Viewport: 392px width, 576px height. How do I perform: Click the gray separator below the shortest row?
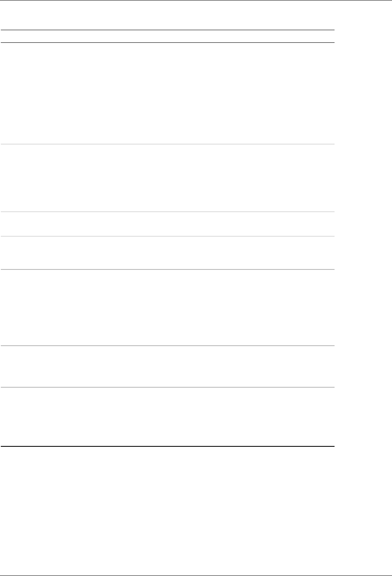pos(167,236)
